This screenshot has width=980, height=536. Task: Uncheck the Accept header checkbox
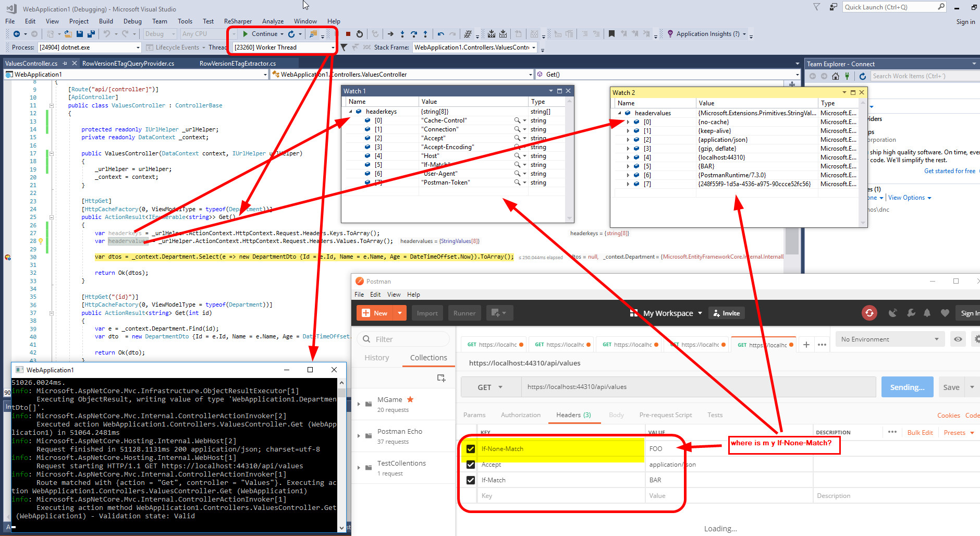[471, 464]
